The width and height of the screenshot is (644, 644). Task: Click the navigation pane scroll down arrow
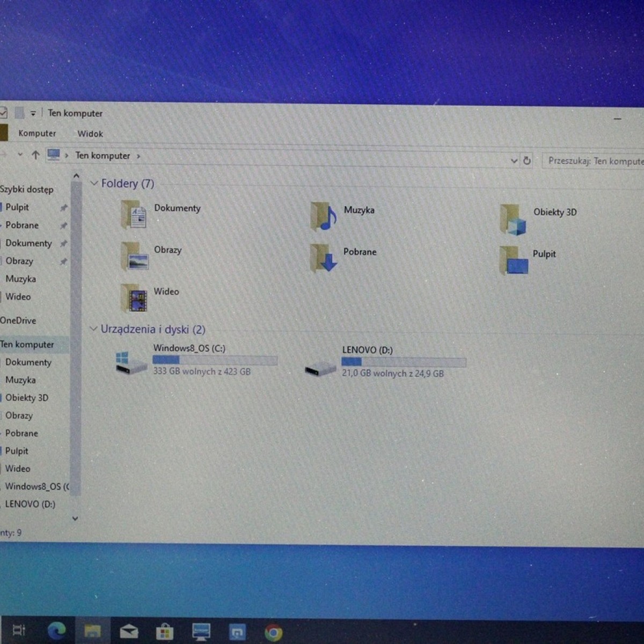75,518
